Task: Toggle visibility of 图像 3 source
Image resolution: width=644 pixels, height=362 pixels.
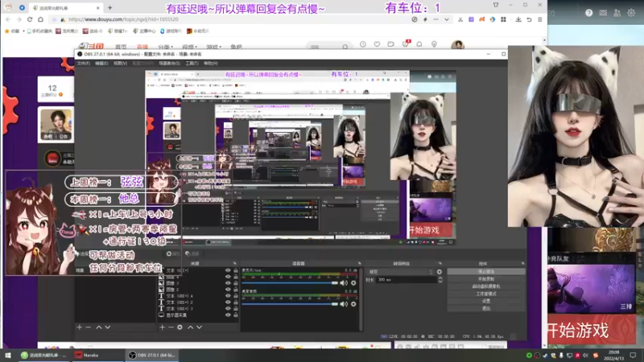Action: click(x=228, y=283)
